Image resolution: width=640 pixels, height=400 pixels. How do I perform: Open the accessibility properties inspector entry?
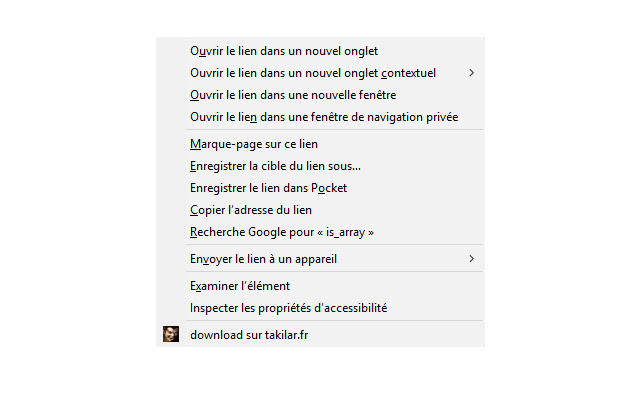pos(288,308)
